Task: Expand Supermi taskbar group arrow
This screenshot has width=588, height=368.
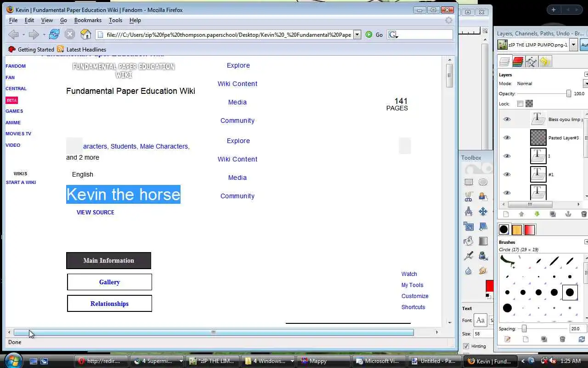Action: tap(181, 361)
